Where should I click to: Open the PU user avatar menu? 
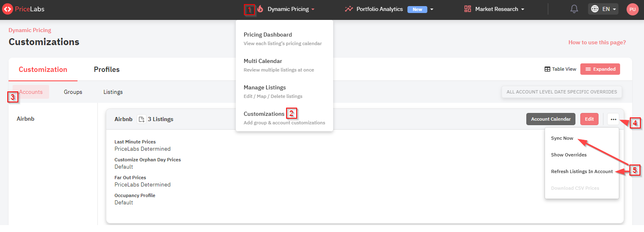[x=632, y=9]
